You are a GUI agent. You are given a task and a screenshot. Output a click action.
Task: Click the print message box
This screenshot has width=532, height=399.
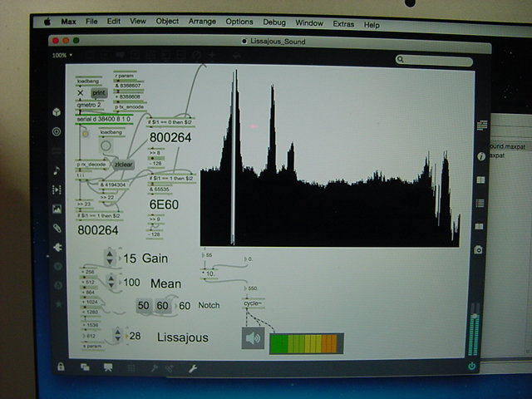[x=99, y=92]
